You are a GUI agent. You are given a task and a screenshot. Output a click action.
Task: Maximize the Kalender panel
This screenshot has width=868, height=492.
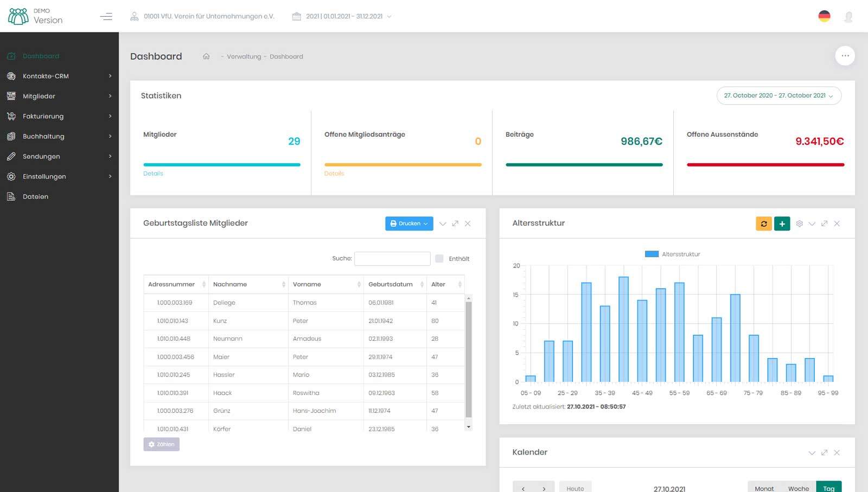tap(824, 452)
